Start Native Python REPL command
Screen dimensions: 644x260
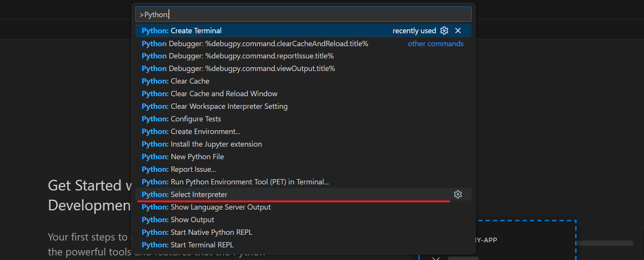point(304,232)
